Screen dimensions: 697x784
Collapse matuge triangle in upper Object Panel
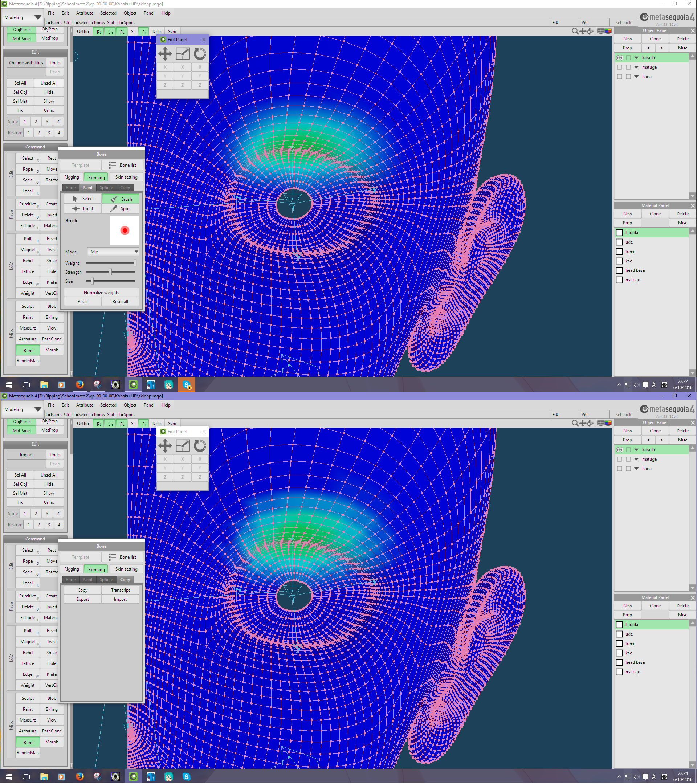click(x=636, y=68)
